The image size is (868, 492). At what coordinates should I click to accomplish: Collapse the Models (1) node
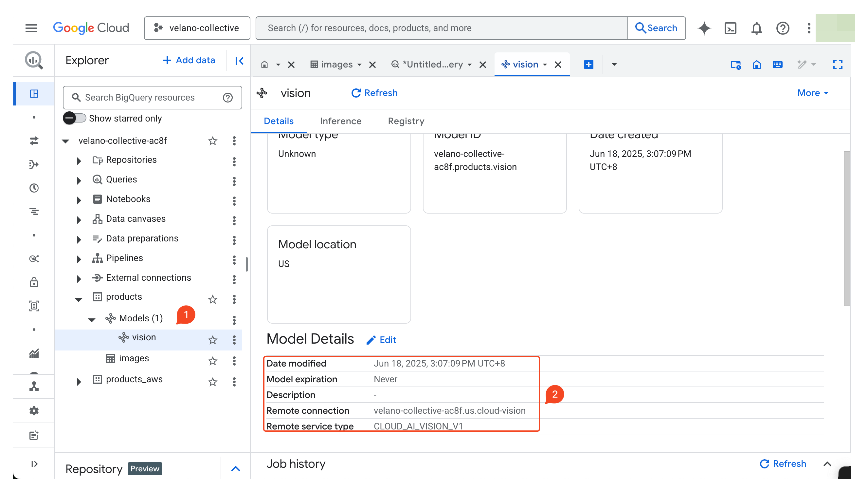click(x=92, y=320)
